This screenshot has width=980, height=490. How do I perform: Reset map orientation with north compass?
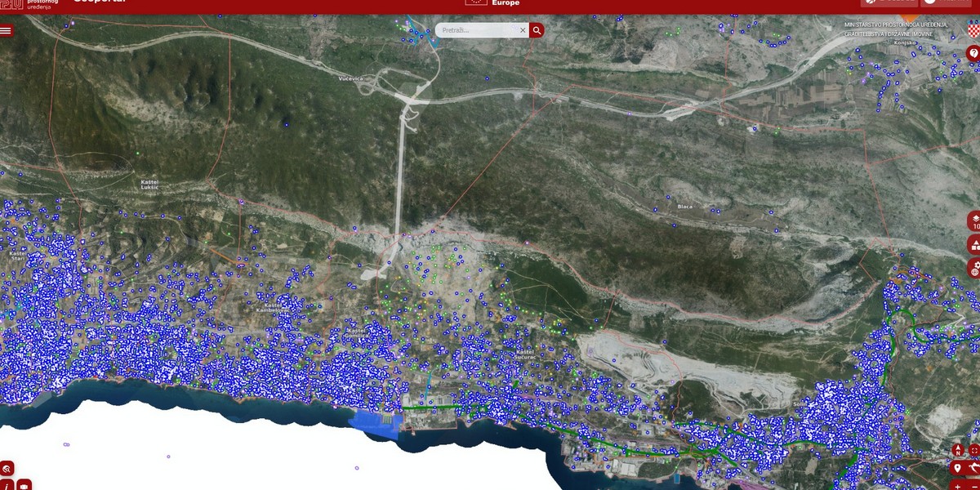(958, 450)
